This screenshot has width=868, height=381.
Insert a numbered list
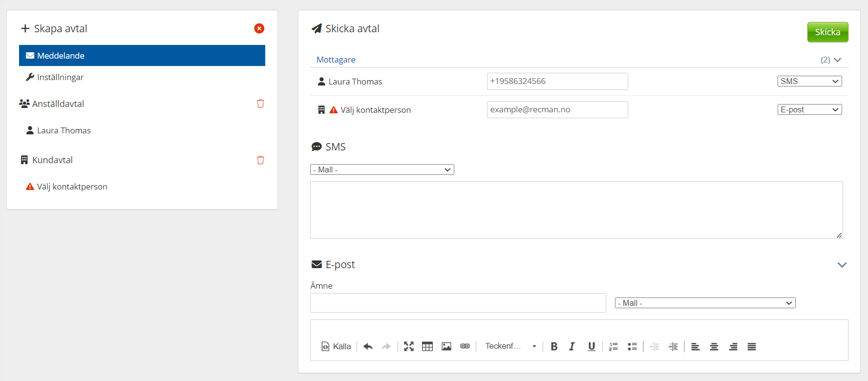pyautogui.click(x=614, y=346)
